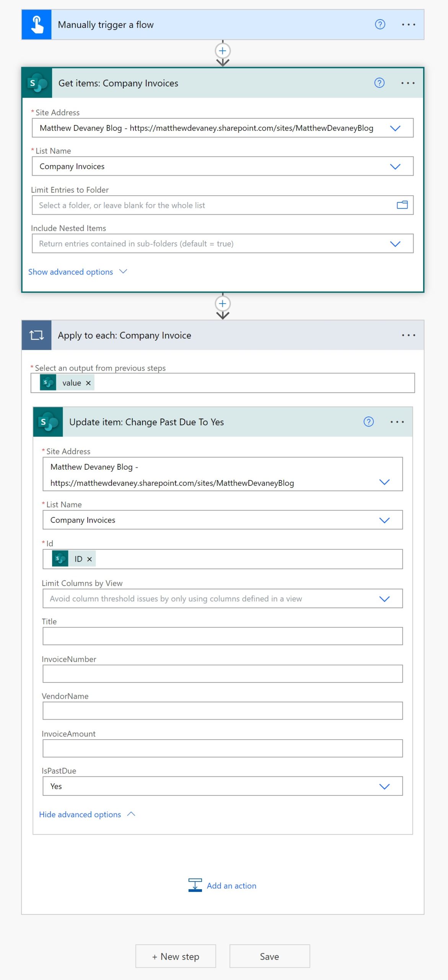Click the SharePoint icon on ID token
Screen dimensions: 448x980
click(60, 559)
